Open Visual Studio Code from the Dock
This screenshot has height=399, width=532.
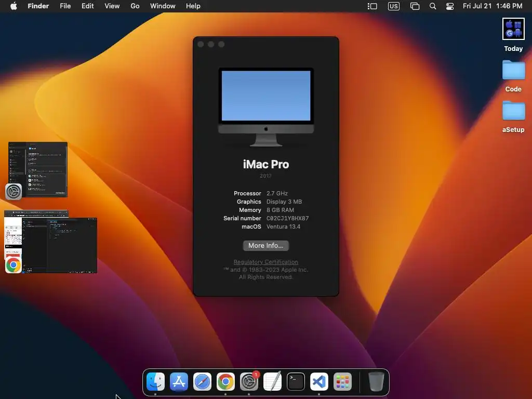point(320,382)
